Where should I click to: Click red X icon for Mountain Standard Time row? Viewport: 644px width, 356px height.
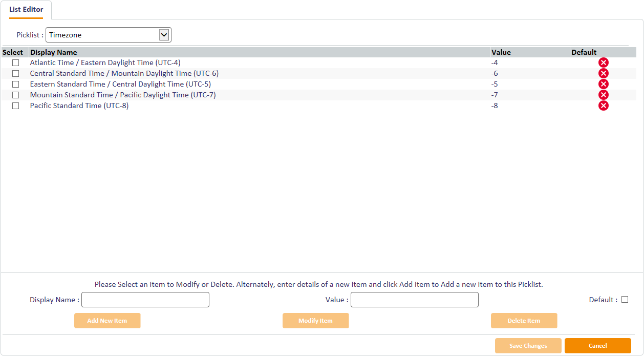[604, 95]
